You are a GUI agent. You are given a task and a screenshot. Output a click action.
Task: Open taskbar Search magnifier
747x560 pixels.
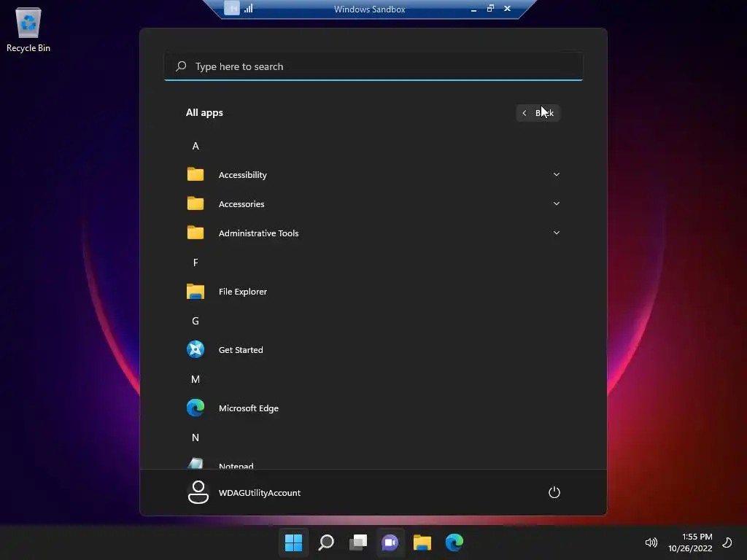[326, 542]
